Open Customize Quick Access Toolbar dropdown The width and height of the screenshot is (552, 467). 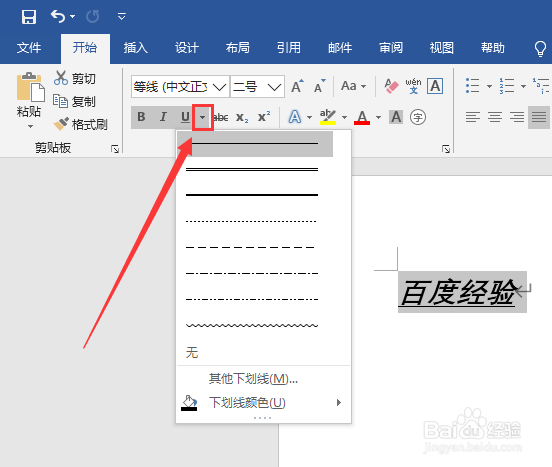[121, 17]
